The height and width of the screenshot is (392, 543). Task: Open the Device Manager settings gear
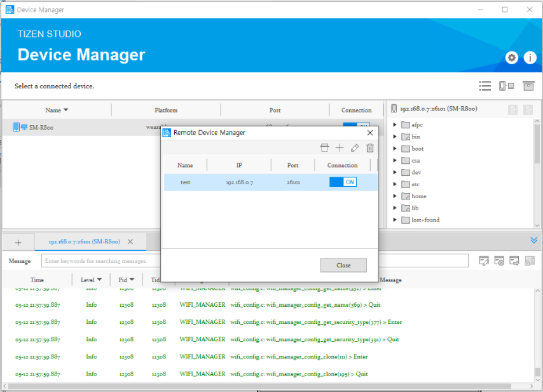click(x=511, y=57)
